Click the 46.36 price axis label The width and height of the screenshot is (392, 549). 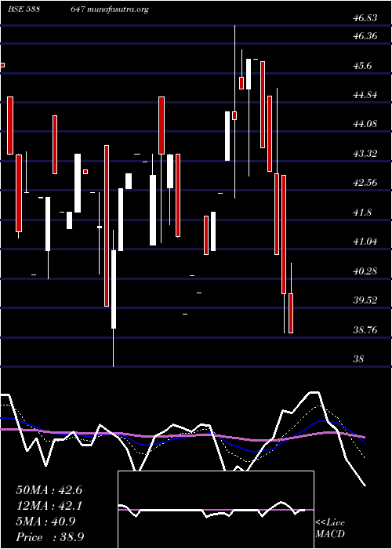click(x=365, y=36)
